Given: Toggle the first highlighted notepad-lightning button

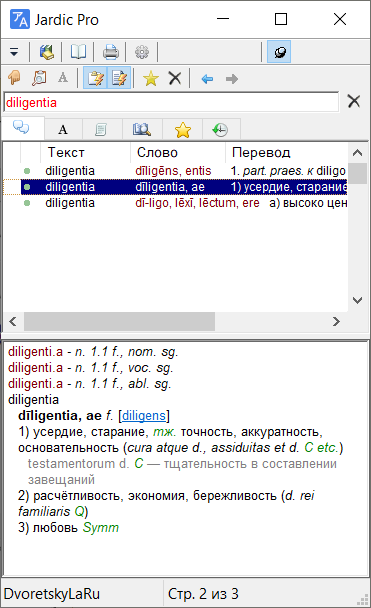Looking at the screenshot, I should 95,79.
